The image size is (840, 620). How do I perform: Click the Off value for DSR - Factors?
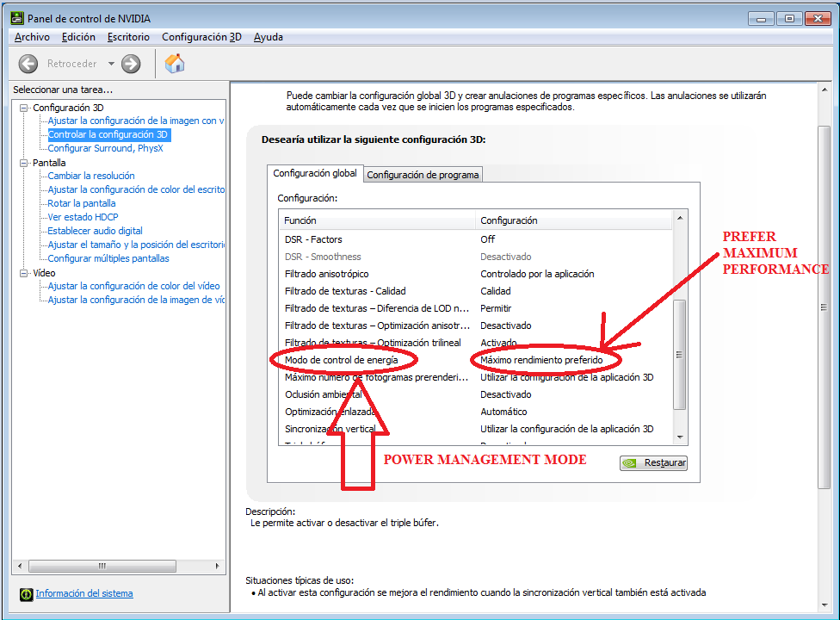click(x=487, y=239)
